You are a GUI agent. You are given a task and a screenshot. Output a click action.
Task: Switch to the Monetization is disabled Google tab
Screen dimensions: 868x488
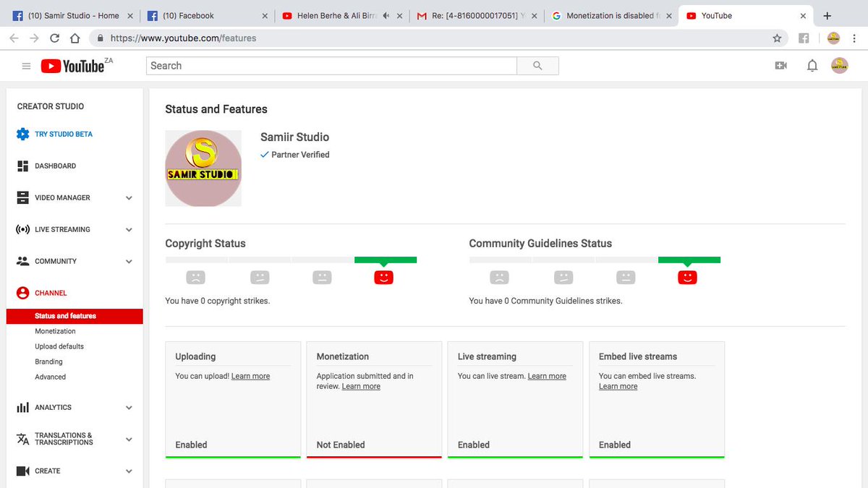(611, 15)
